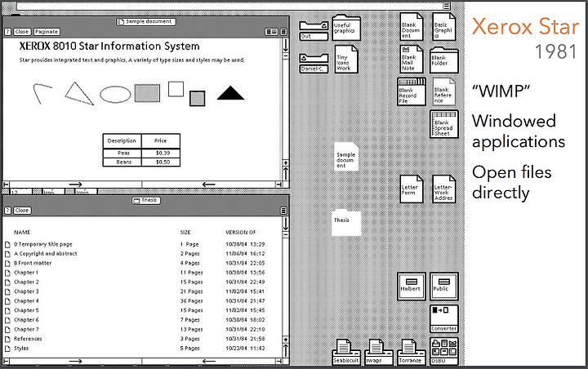Click the plus page button in Sample document scrollbar
The height and width of the screenshot is (369, 588).
[x=285, y=162]
